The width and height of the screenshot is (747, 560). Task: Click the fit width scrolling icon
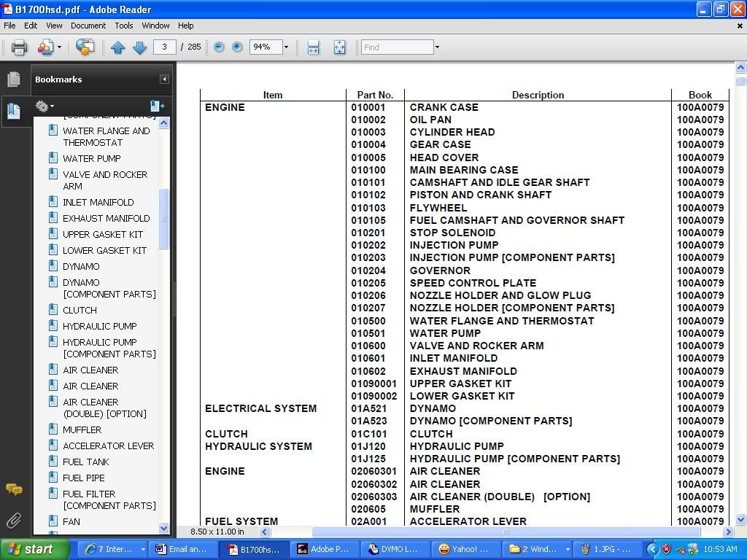313,47
